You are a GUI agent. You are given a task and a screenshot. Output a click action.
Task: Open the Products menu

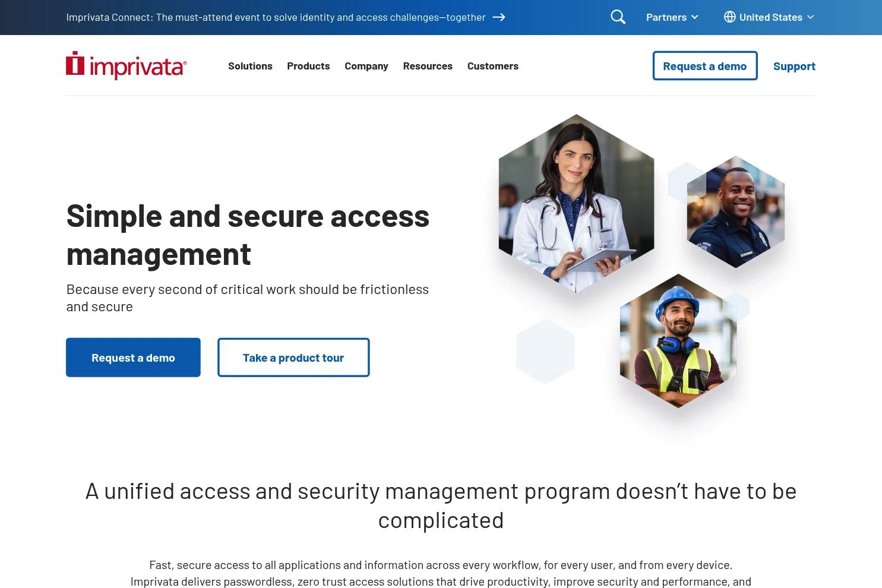pos(308,66)
